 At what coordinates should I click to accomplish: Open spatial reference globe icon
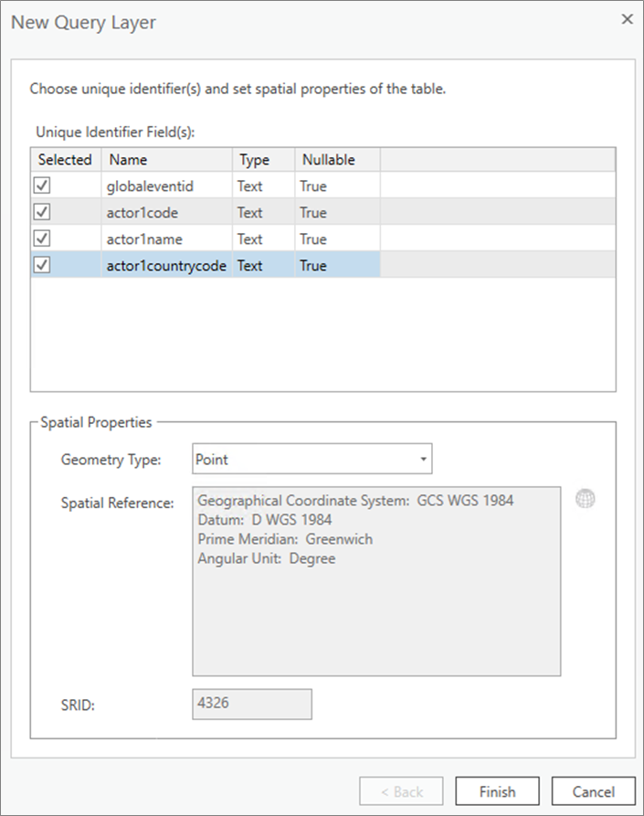click(x=586, y=499)
